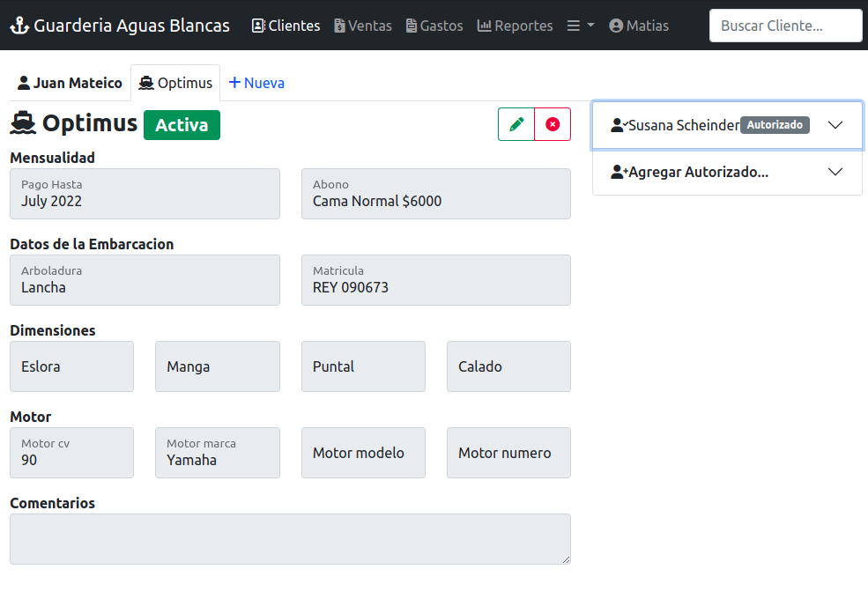
Task: Click the ship icon on Optimus tab
Action: click(146, 83)
